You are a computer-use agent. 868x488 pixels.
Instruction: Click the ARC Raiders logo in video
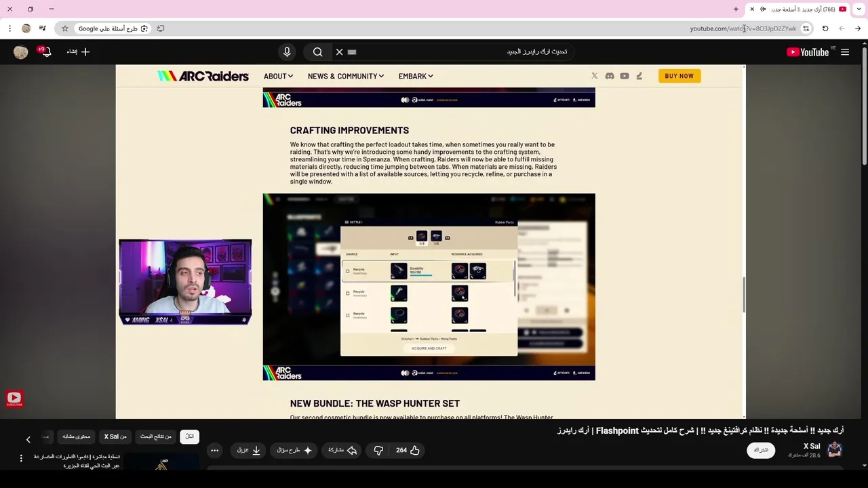[x=203, y=76]
